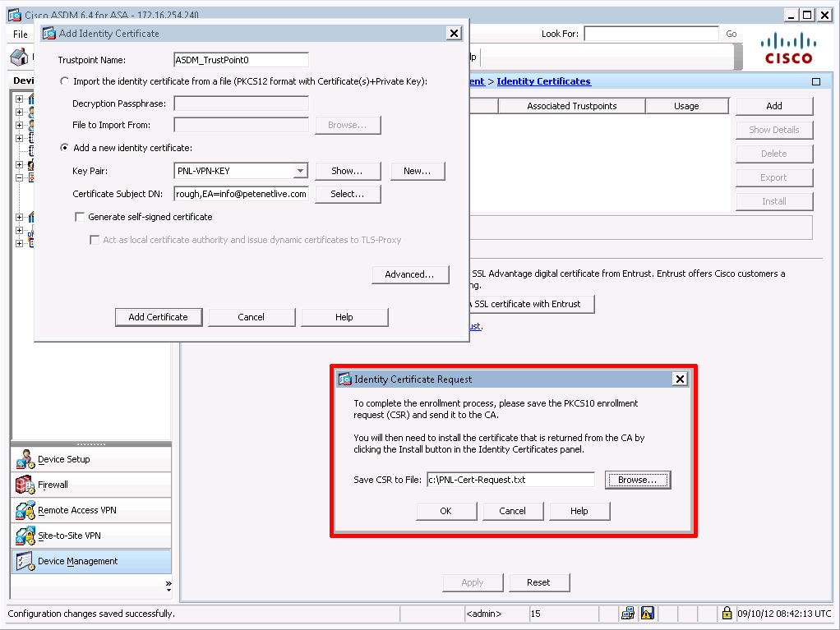Click the Home icon in the toolbar
Screen dimensions: 840x630
pos(19,57)
